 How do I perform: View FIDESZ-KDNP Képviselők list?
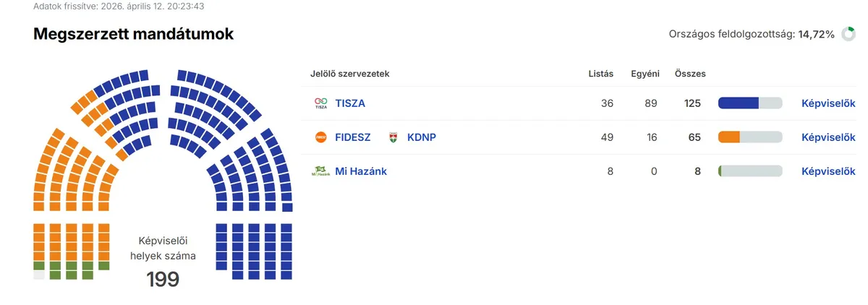[x=828, y=137]
